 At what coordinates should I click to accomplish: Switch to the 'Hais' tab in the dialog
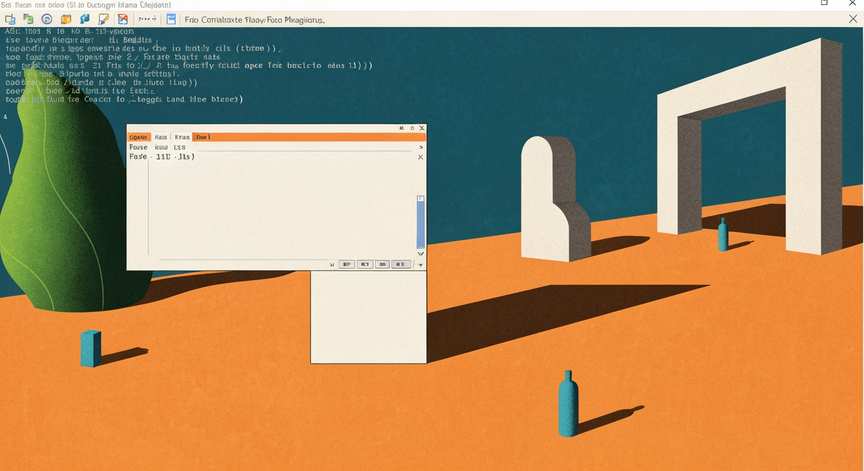pos(161,137)
